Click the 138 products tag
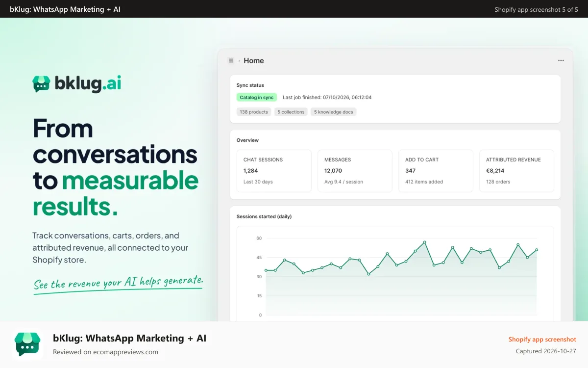The height and width of the screenshot is (368, 588). [254, 112]
